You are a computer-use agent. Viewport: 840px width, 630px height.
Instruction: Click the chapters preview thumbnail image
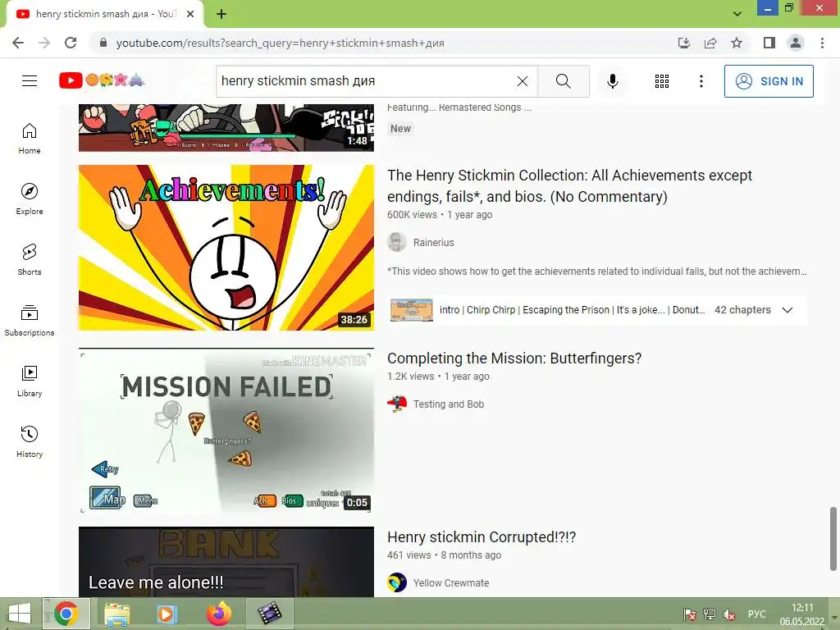coord(412,310)
